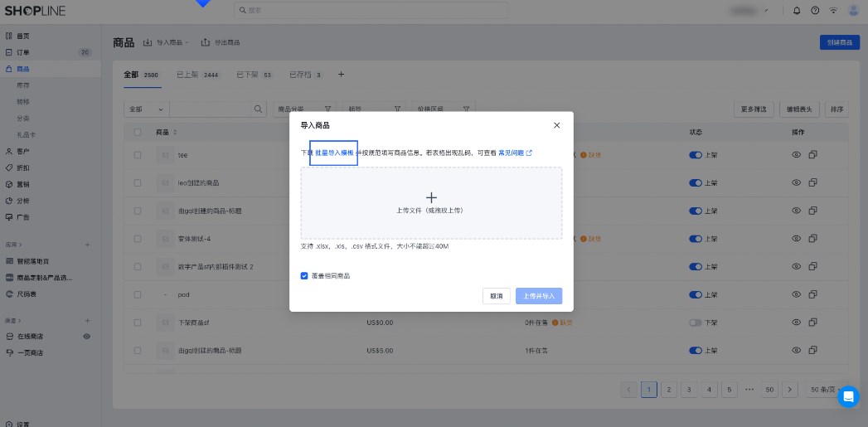This screenshot has width=868, height=427.
Task: Click the copy icon for tee product
Action: pyautogui.click(x=813, y=155)
